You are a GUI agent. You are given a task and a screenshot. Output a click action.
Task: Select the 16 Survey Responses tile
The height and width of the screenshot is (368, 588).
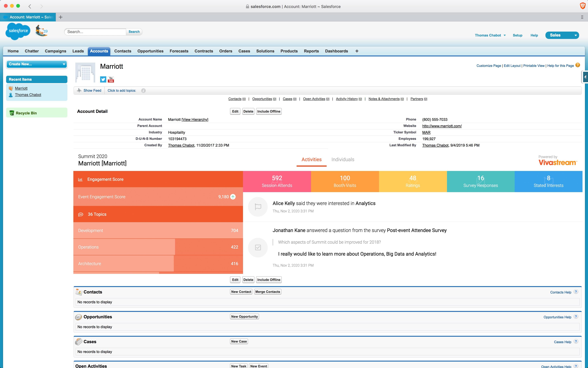pyautogui.click(x=481, y=182)
